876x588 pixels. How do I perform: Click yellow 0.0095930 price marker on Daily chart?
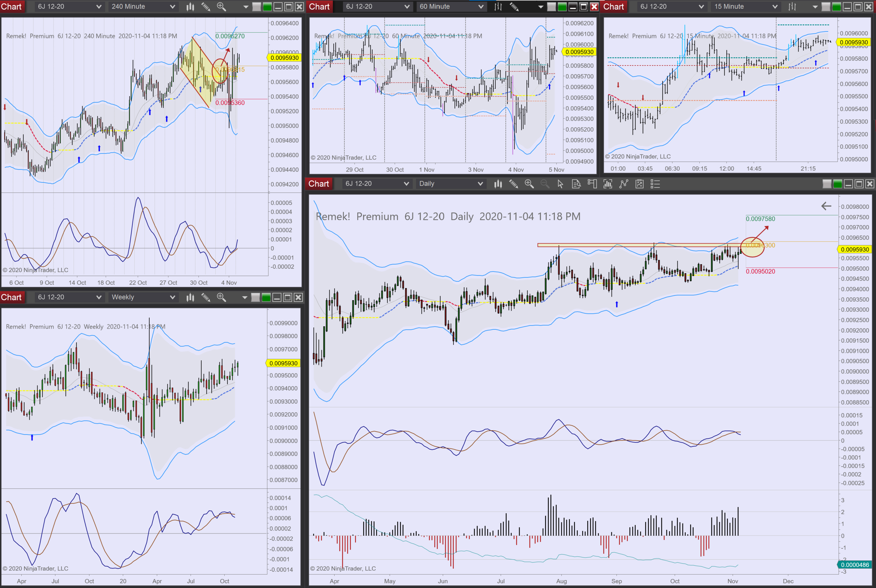click(855, 249)
